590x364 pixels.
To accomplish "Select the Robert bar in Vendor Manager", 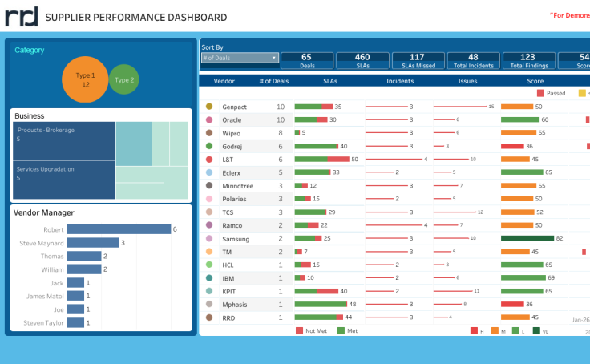I will point(119,229).
